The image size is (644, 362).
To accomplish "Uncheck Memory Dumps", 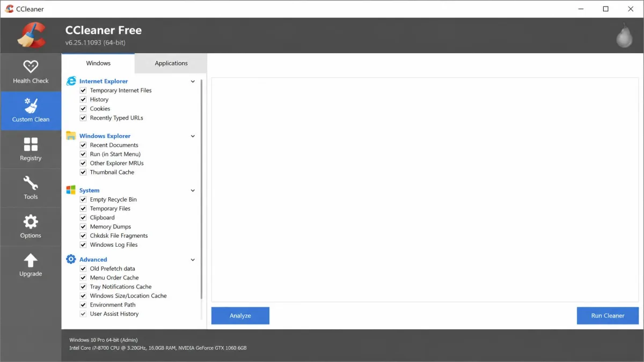I will (83, 227).
